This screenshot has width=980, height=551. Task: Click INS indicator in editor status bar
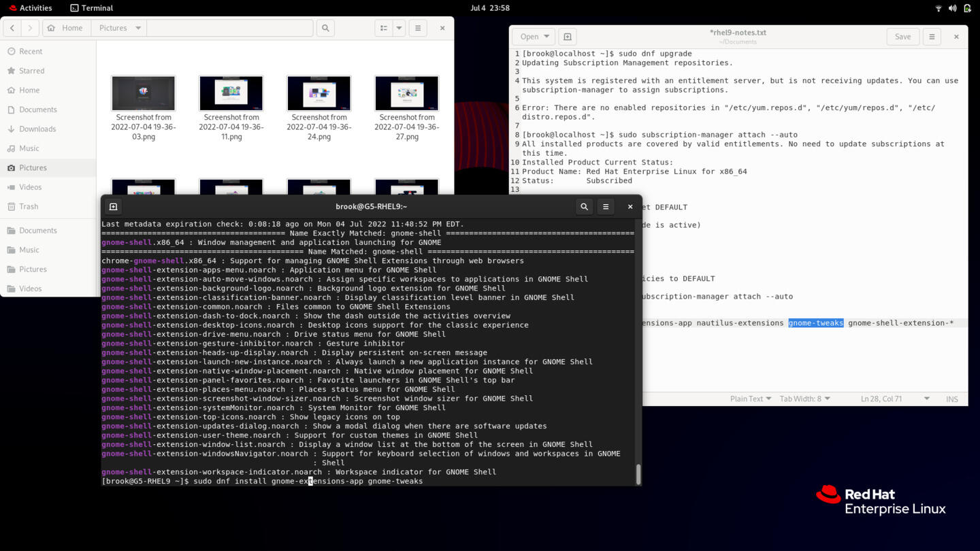tap(952, 399)
